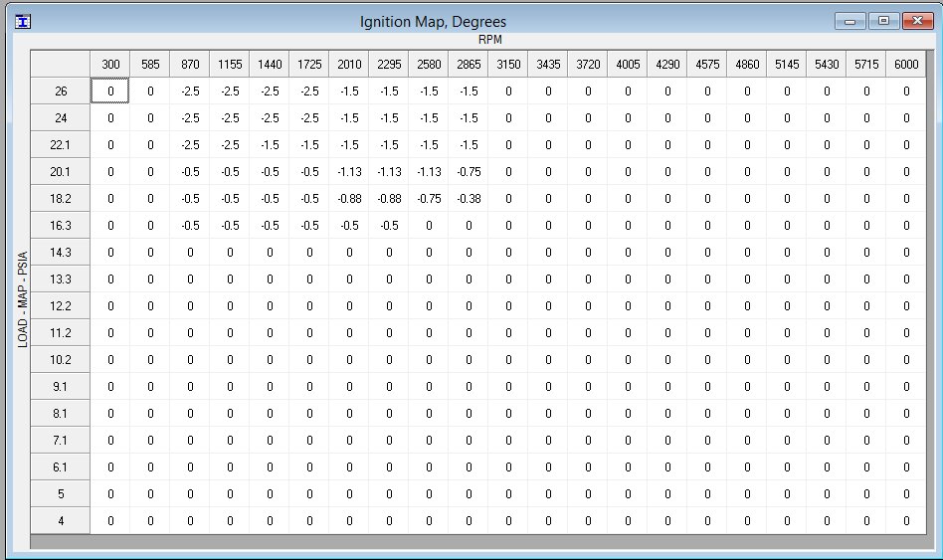This screenshot has height=560, width=943.
Task: Click the window system icon in title bar
Action: 22,22
